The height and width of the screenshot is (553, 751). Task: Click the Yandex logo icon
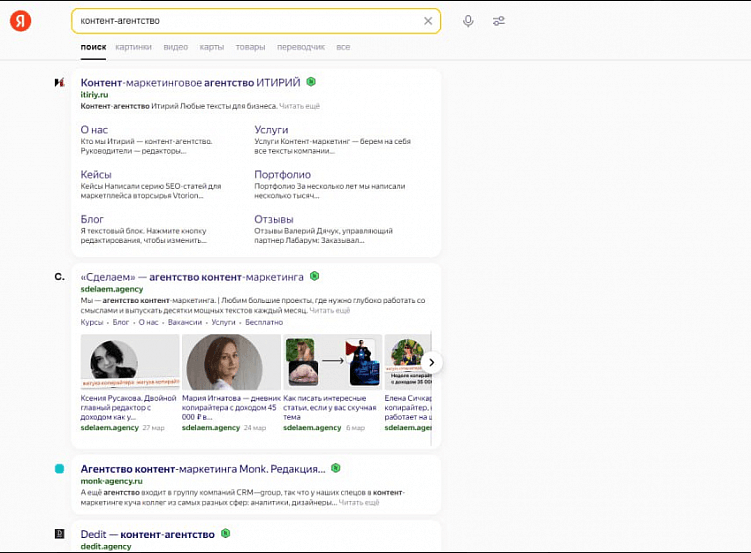pyautogui.click(x=20, y=20)
